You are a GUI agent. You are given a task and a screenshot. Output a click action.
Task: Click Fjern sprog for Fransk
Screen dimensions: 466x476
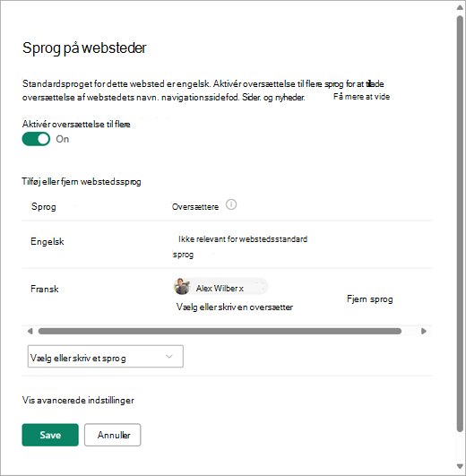pos(370,299)
